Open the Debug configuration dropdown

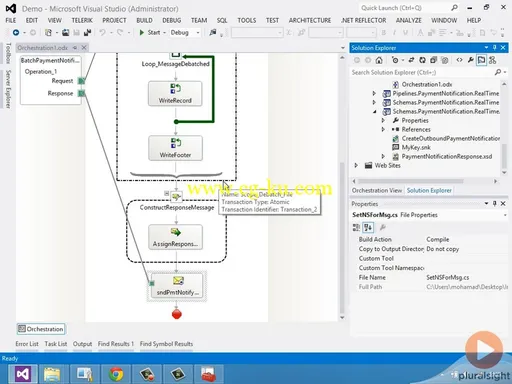point(198,33)
